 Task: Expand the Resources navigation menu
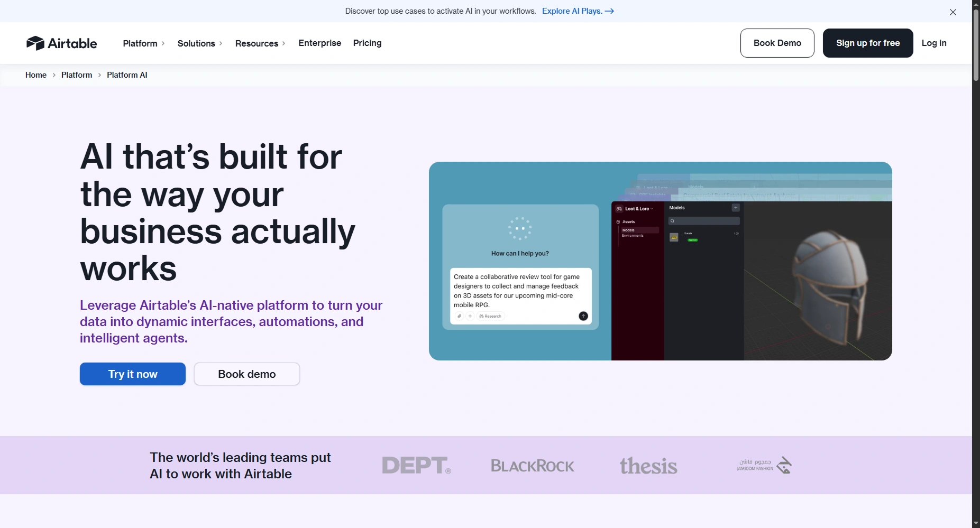[x=260, y=43]
